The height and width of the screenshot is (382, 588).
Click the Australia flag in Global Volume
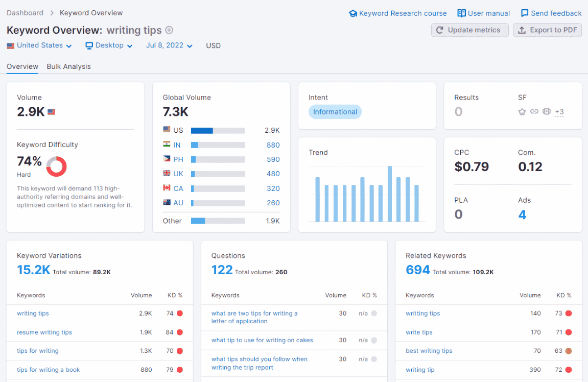click(x=167, y=202)
